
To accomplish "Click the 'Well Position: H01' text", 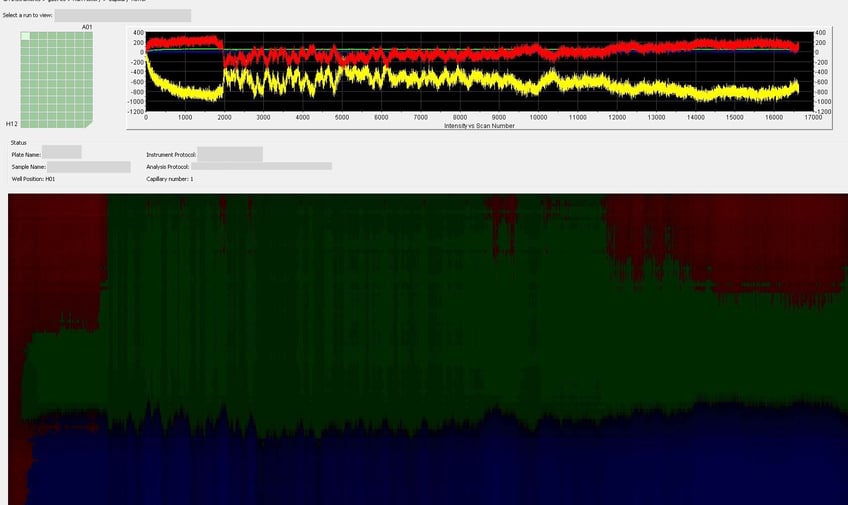I will tap(33, 179).
